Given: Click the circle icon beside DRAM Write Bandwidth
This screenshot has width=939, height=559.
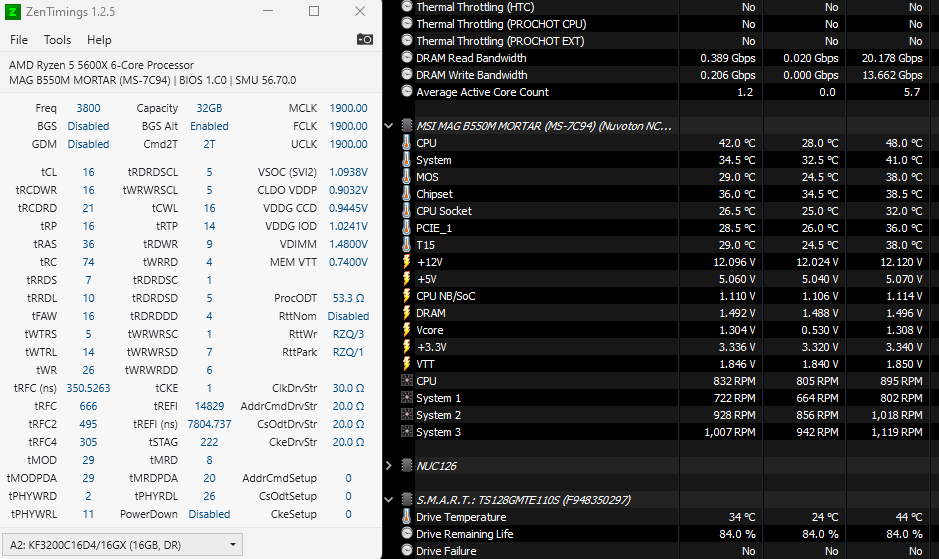Looking at the screenshot, I should [407, 74].
